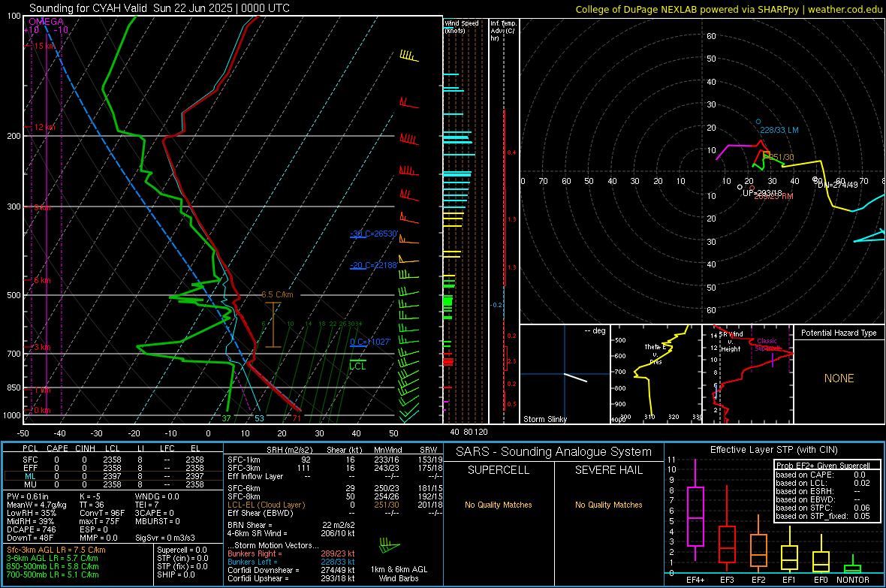This screenshot has width=886, height=588.
Task: Click No Quality Matches under SUPERCELL
Action: pos(499,505)
